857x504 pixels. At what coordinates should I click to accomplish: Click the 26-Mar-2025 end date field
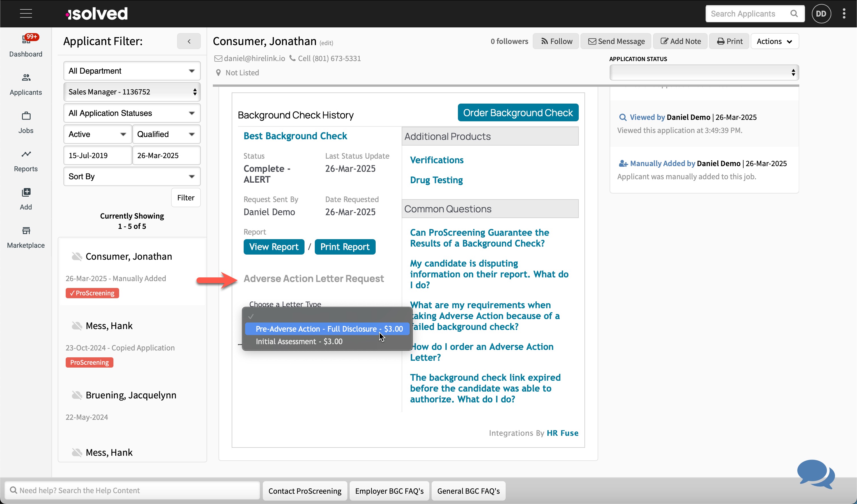coord(166,155)
